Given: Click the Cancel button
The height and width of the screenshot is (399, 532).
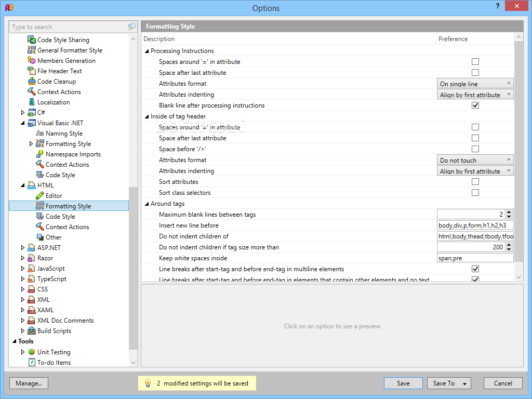Looking at the screenshot, I should click(x=503, y=383).
